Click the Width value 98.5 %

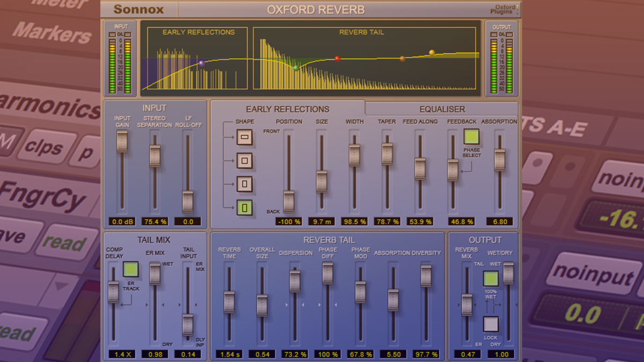354,221
